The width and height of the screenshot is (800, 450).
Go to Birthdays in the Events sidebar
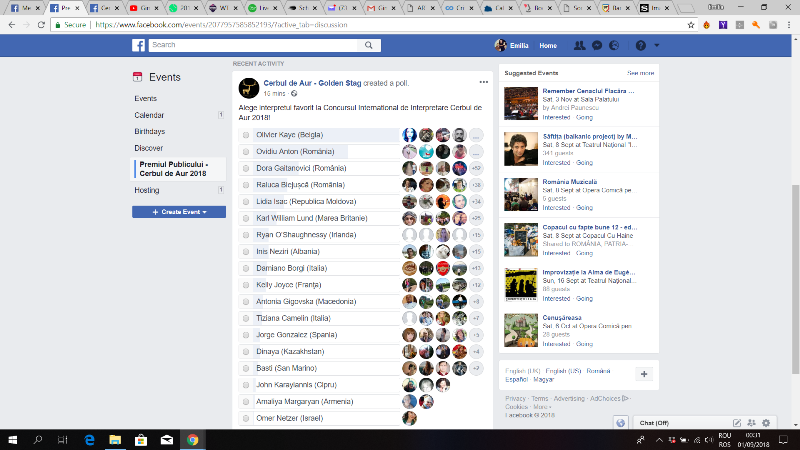click(x=150, y=131)
